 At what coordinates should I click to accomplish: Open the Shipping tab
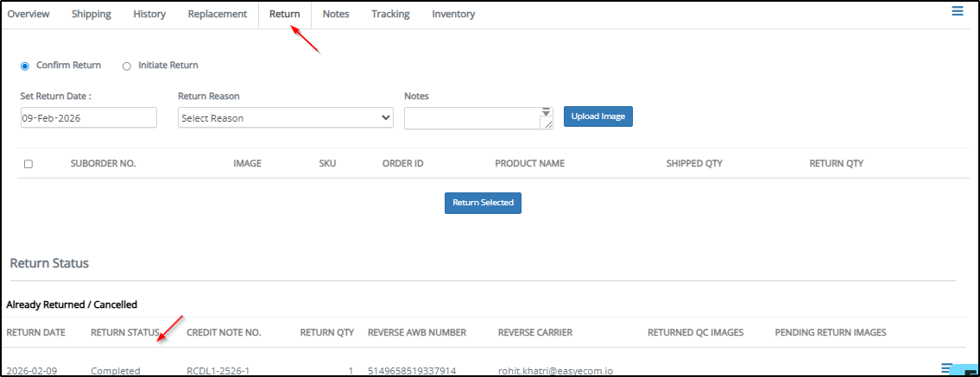[x=92, y=15]
